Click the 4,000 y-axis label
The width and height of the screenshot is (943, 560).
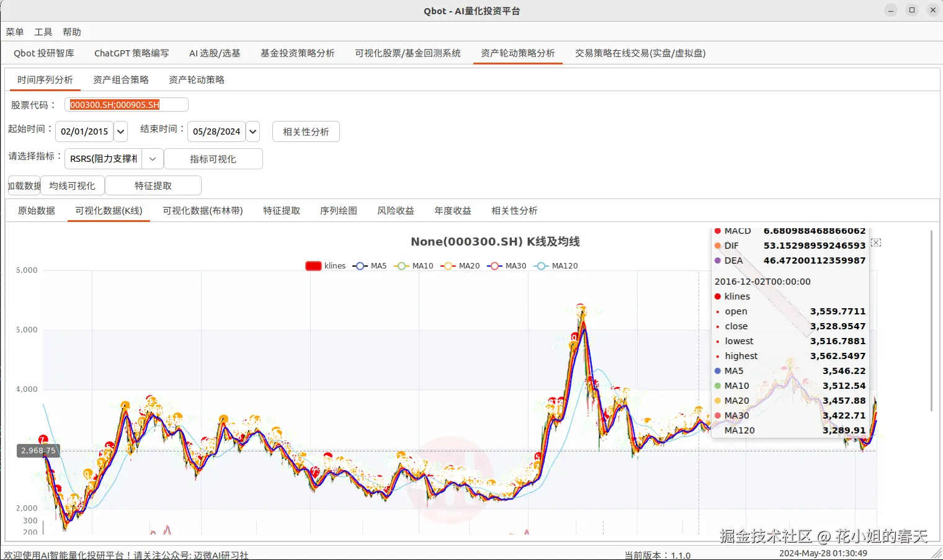point(27,389)
